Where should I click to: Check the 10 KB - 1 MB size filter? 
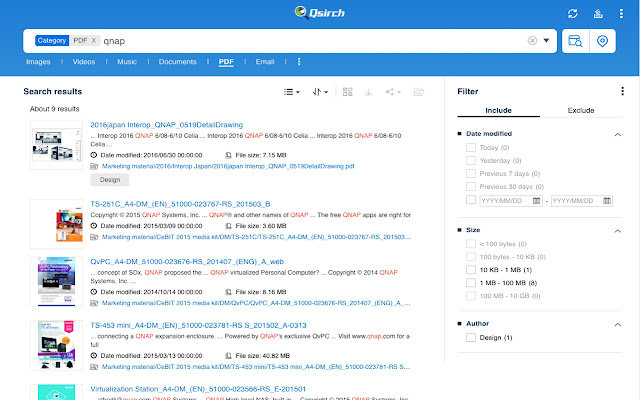(471, 270)
